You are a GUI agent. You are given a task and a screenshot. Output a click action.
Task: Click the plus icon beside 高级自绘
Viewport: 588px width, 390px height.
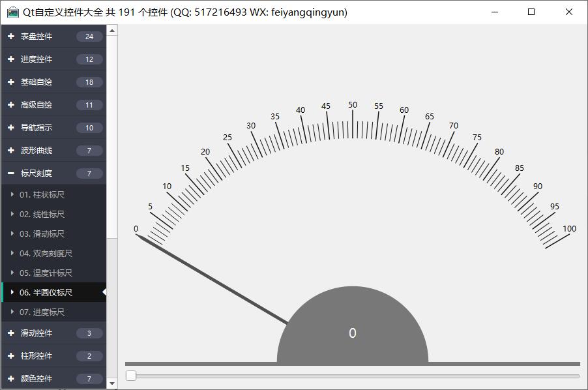pyautogui.click(x=11, y=105)
